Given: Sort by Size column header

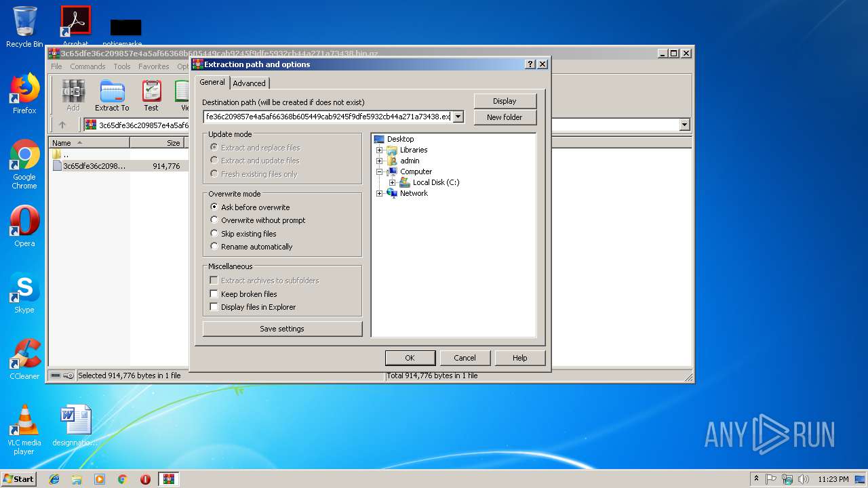Looking at the screenshot, I should (x=159, y=143).
